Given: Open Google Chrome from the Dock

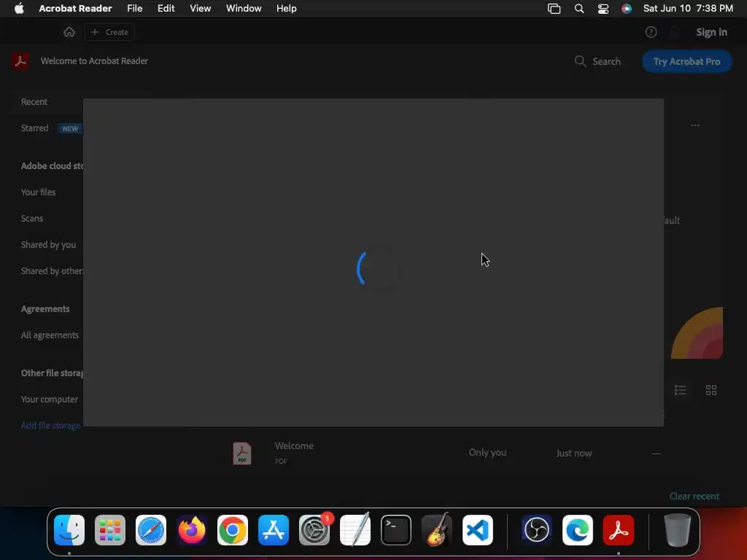Looking at the screenshot, I should 233,530.
